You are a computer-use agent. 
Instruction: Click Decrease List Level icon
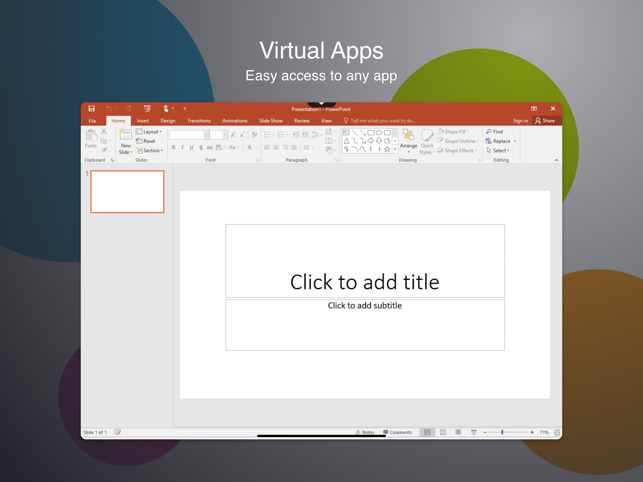296,135
